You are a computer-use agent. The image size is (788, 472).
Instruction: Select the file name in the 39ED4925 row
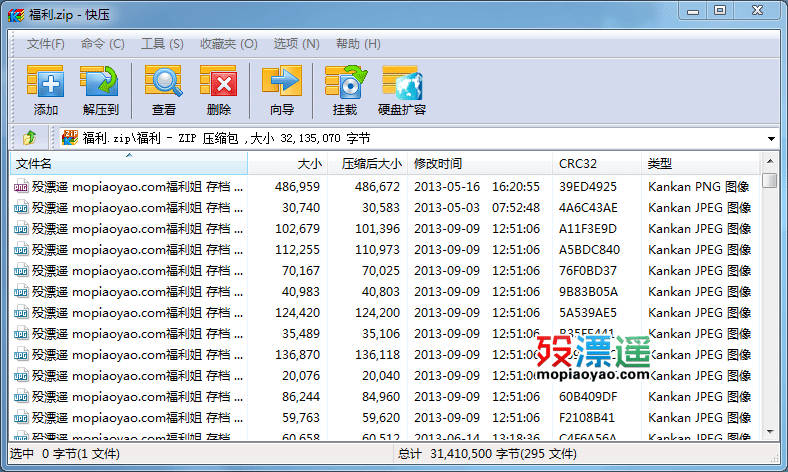pyautogui.click(x=137, y=187)
